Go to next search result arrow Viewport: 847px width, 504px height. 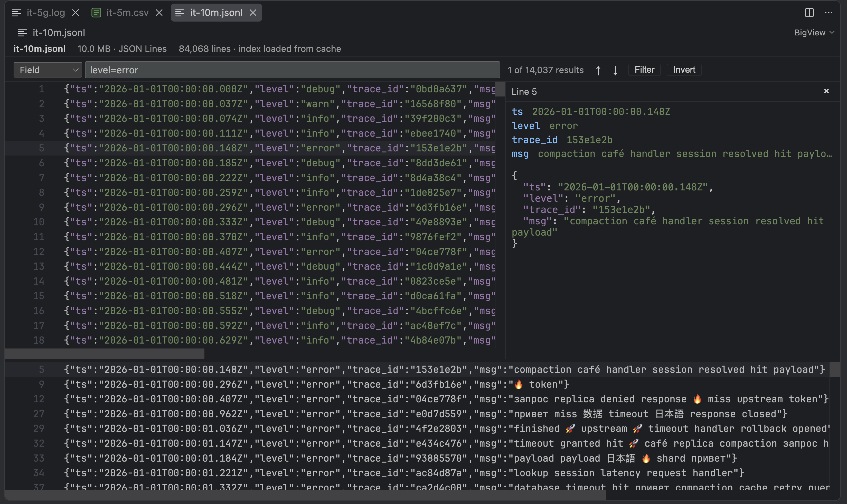pos(615,70)
